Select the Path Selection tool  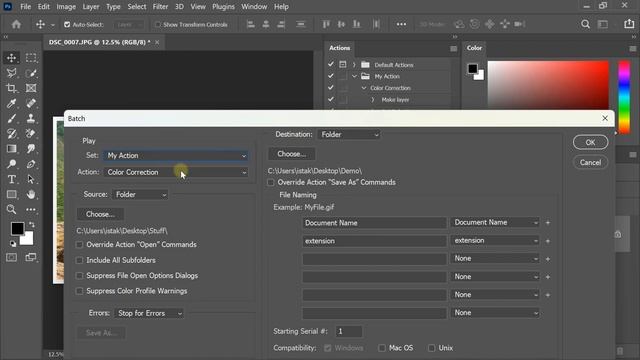[x=31, y=179]
